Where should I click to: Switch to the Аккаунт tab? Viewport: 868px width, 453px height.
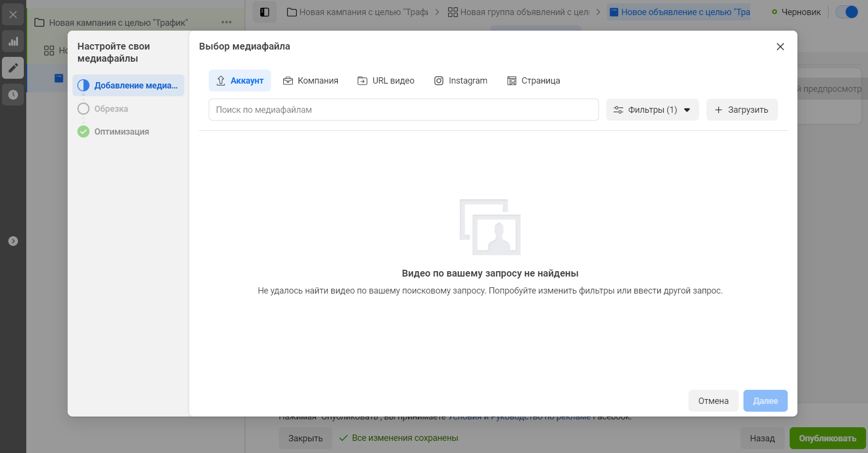tap(240, 81)
